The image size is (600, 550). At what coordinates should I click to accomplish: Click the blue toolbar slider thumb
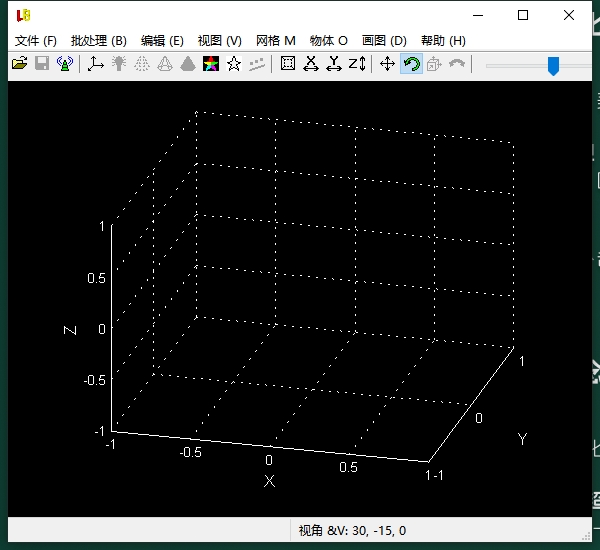point(553,66)
